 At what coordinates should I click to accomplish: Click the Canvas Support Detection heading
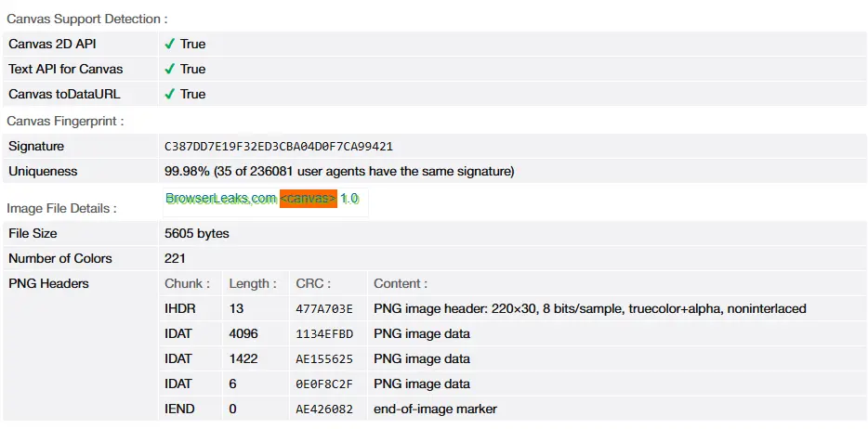click(x=87, y=19)
